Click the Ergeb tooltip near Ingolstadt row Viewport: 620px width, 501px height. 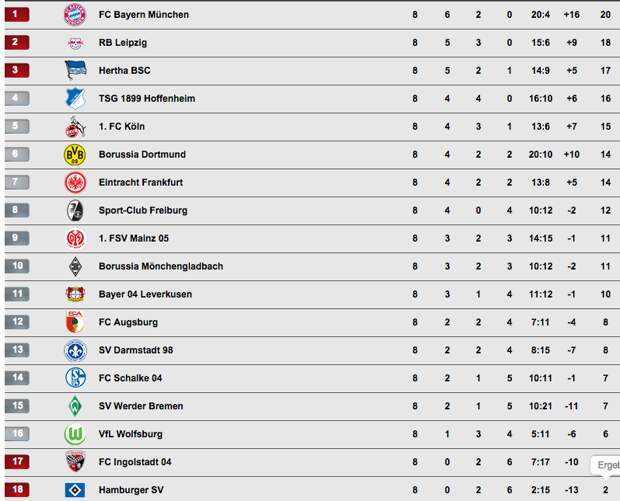pyautogui.click(x=605, y=465)
